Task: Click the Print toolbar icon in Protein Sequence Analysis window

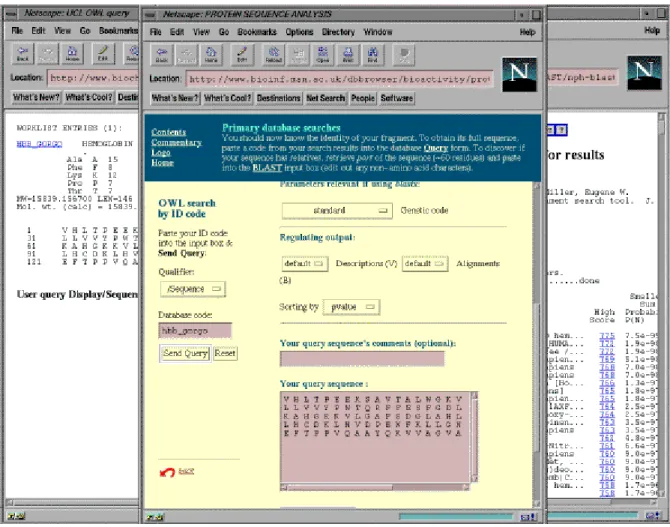Action: 348,55
